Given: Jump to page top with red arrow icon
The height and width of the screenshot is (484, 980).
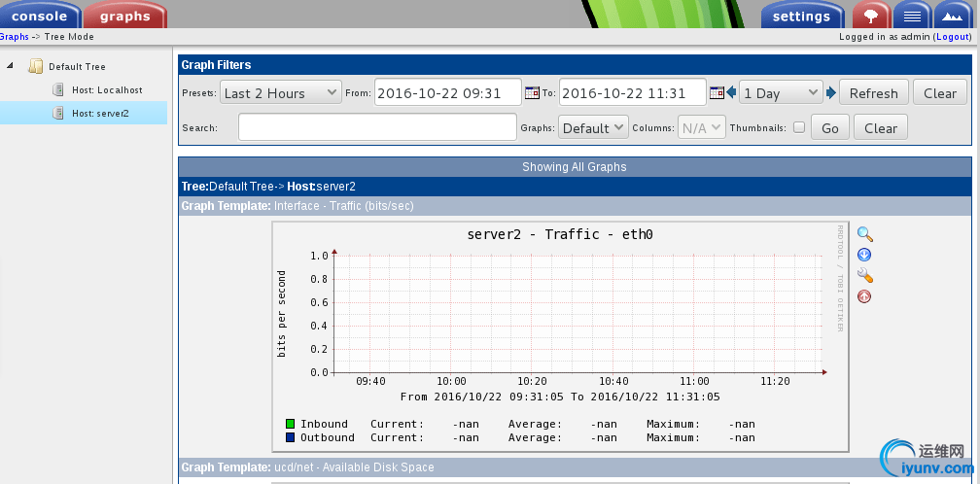Looking at the screenshot, I should pos(864,296).
